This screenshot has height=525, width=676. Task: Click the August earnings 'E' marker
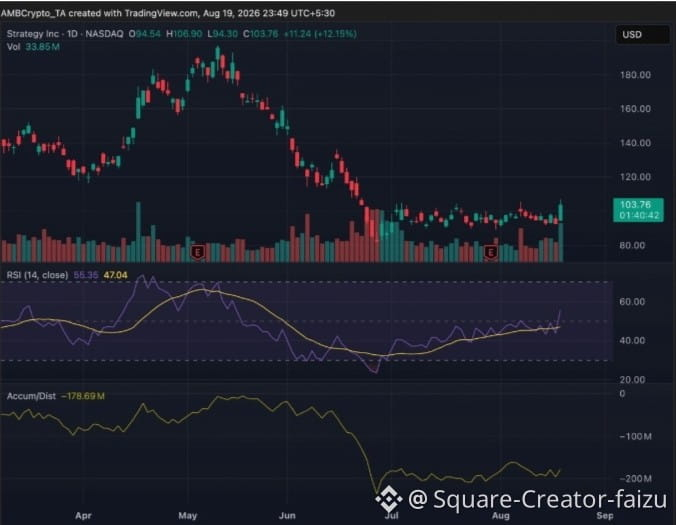(490, 252)
